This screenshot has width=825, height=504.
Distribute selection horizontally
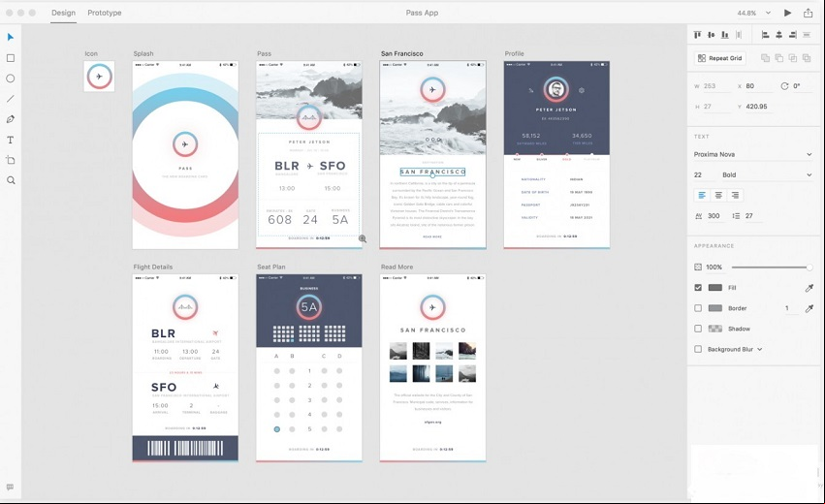[x=807, y=35]
